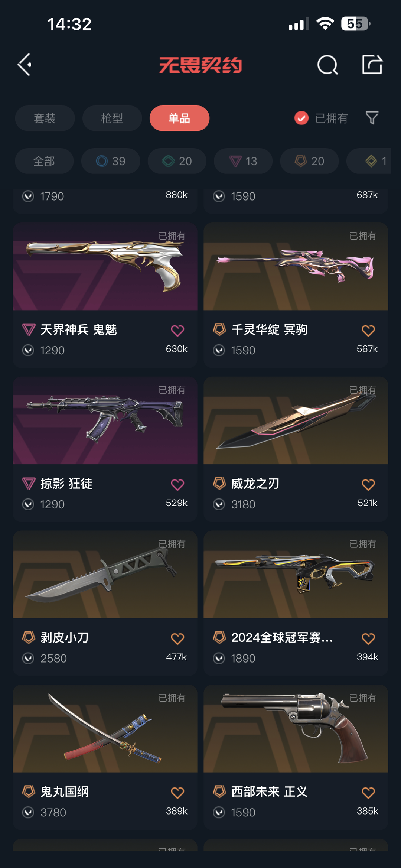Filter by green tier with 20 items
The width and height of the screenshot is (401, 868).
177,161
